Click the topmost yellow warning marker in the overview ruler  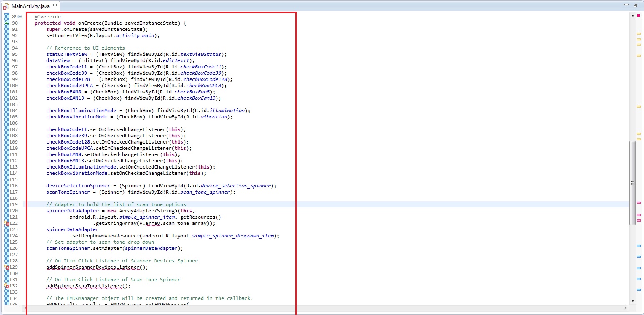pyautogui.click(x=639, y=33)
